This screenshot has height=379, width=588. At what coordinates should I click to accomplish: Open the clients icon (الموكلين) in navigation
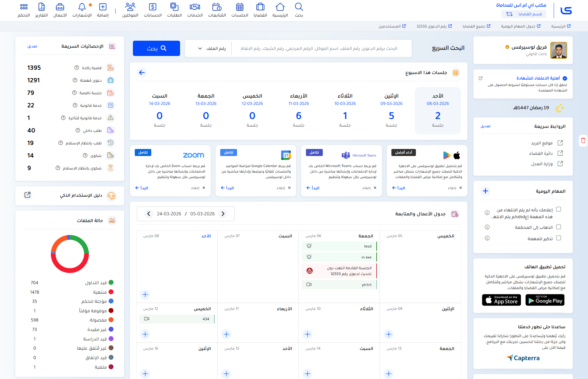[x=130, y=7]
